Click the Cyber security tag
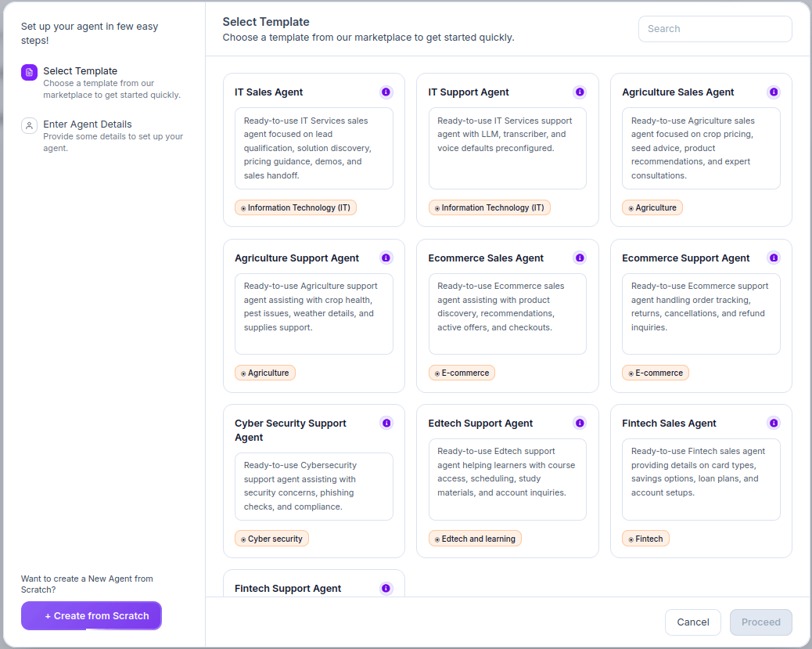The width and height of the screenshot is (812, 649). point(271,539)
